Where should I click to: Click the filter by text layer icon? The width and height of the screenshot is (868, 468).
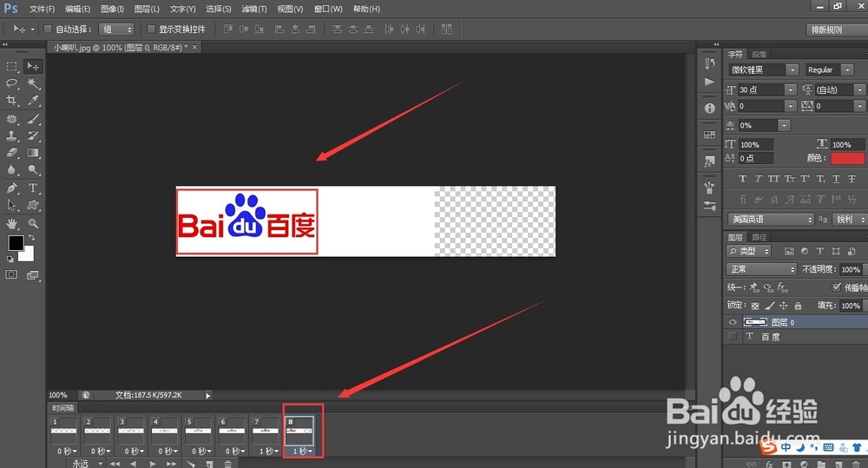[x=820, y=251]
